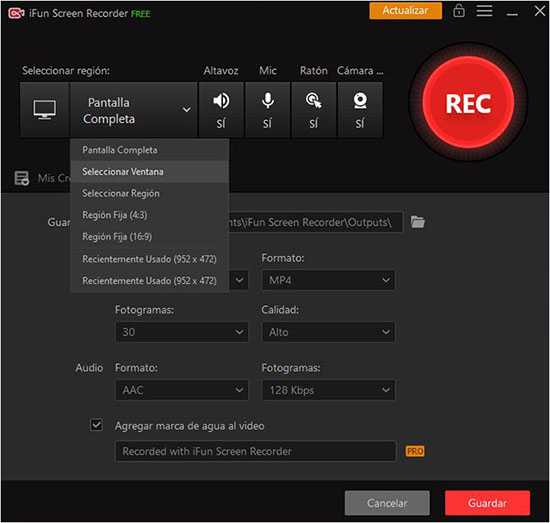Open the Fotogramas 30 dropdown
The height and width of the screenshot is (523, 550).
(x=182, y=332)
